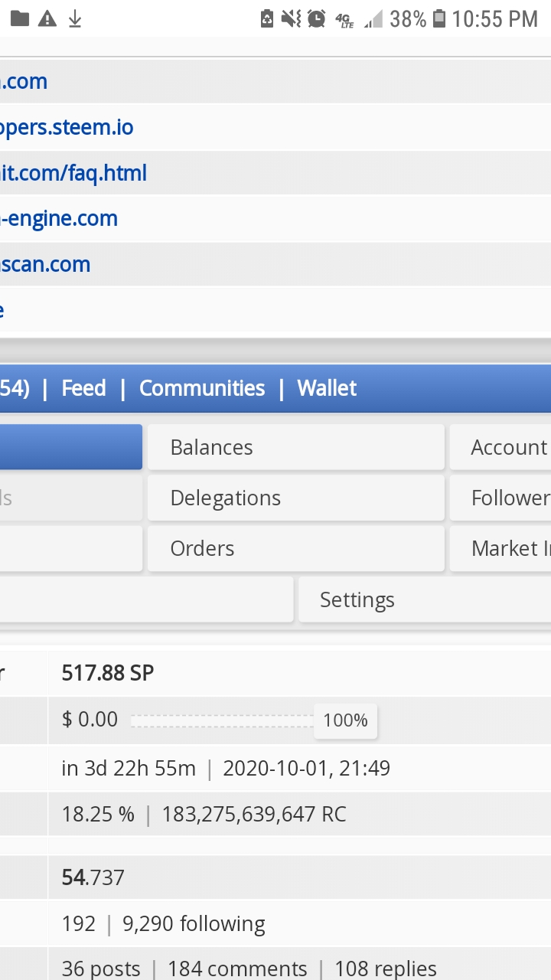This screenshot has width=551, height=980.
Task: Tap the alarm clock status icon
Action: tap(317, 18)
